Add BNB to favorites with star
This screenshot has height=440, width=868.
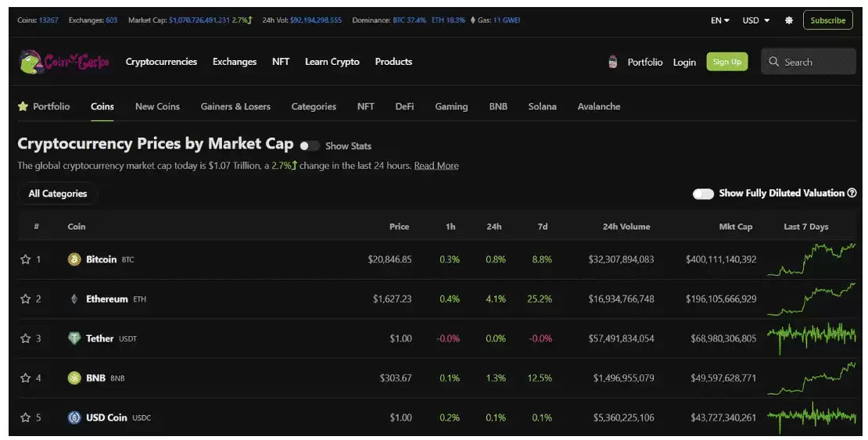click(x=25, y=378)
